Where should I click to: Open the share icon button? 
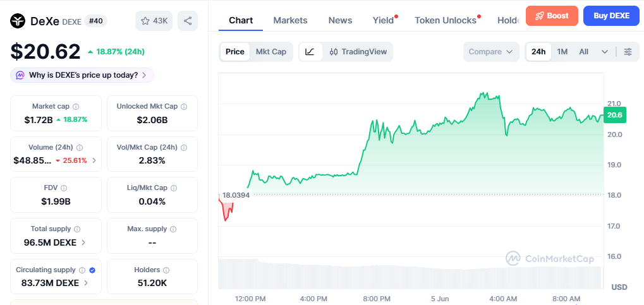[x=188, y=21]
